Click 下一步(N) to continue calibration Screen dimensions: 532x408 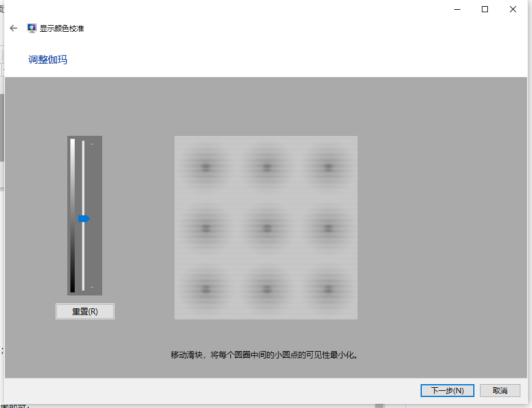point(447,390)
